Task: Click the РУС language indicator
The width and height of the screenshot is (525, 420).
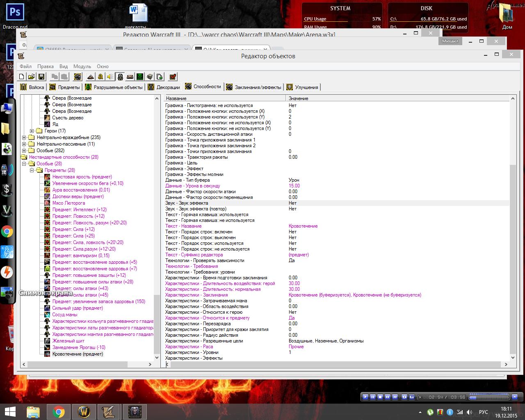Action: pos(483,412)
